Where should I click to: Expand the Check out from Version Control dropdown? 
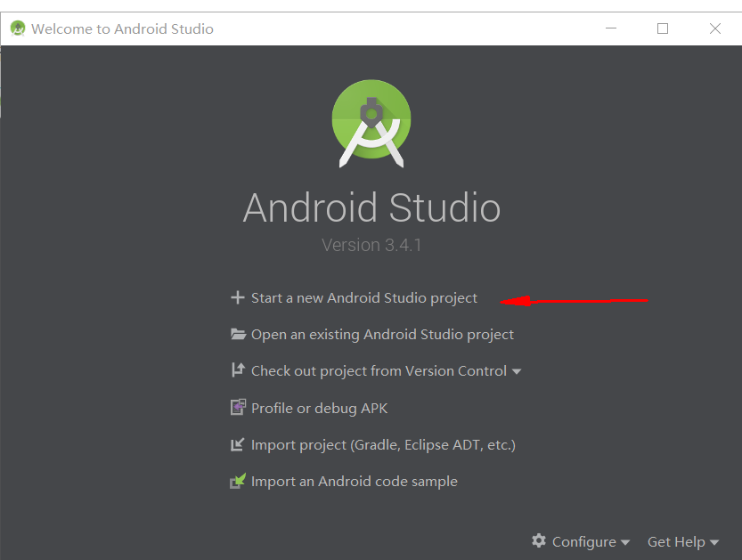tap(517, 370)
